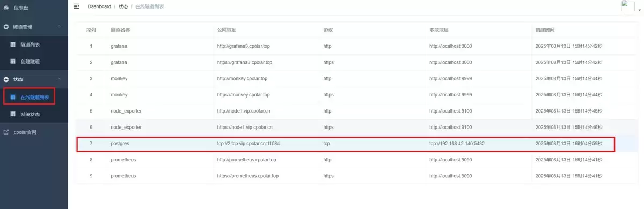644x209 pixels.
Task: Click row 1 creation time 15时14分42秒
Action: 568,46
